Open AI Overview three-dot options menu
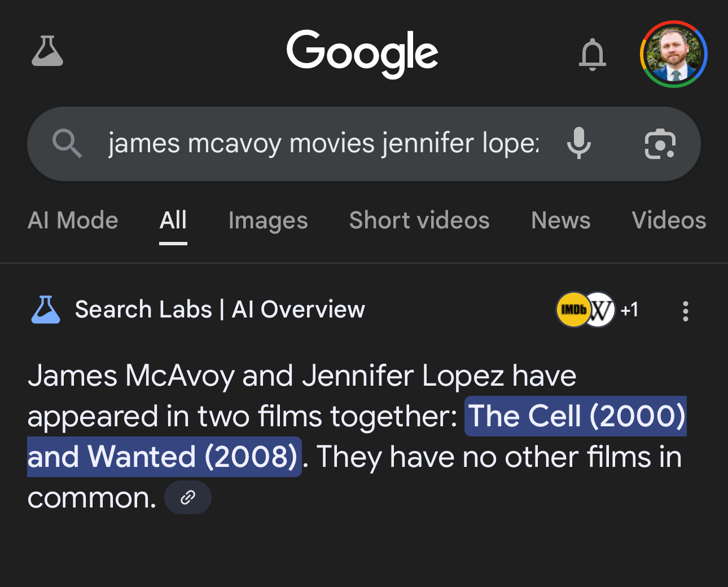This screenshot has width=728, height=587. [685, 311]
